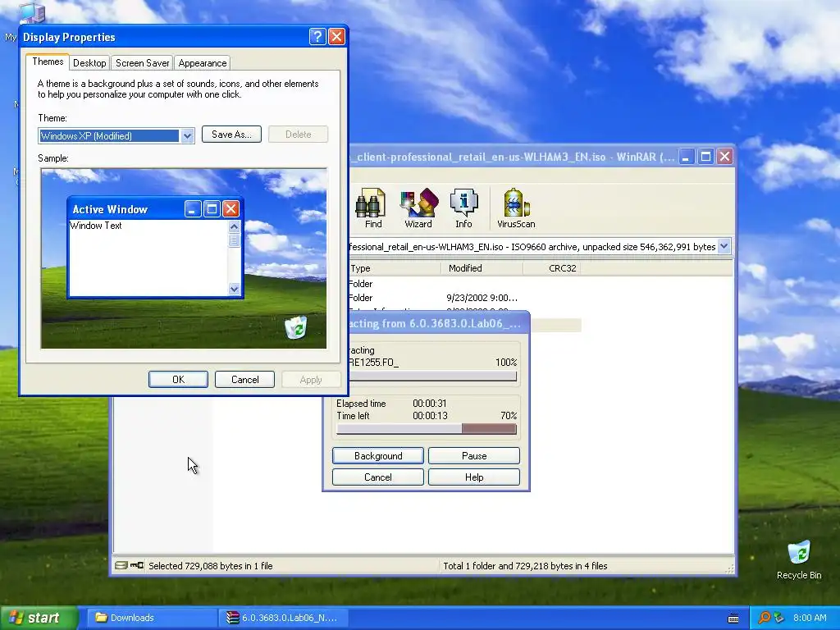The width and height of the screenshot is (840, 630).
Task: Run VirusScan from WinRAR toolbar
Action: pyautogui.click(x=516, y=208)
